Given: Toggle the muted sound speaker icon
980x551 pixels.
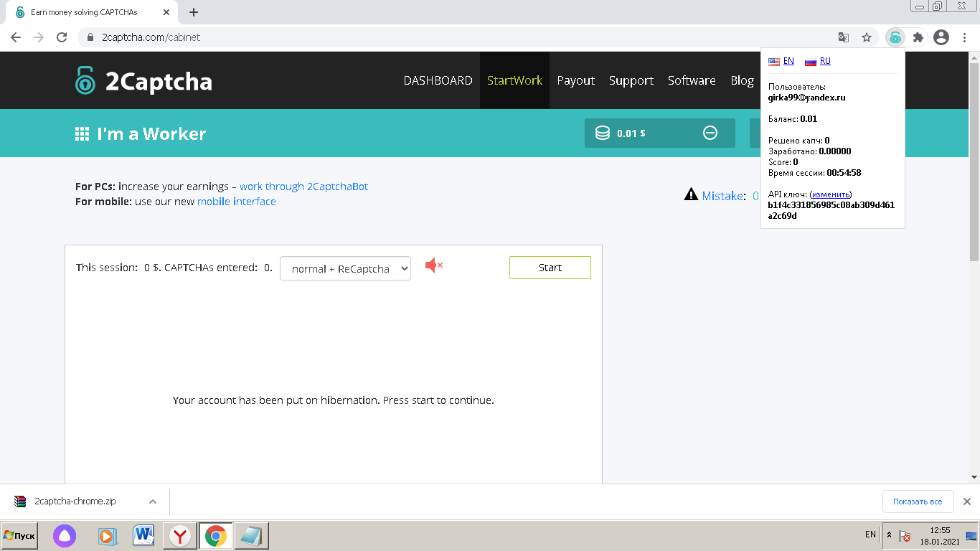Looking at the screenshot, I should coord(434,265).
